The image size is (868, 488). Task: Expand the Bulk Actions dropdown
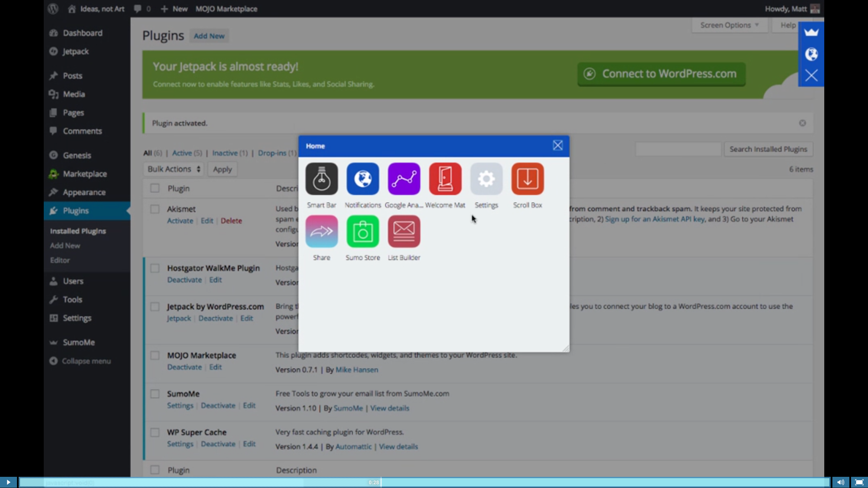pos(174,169)
